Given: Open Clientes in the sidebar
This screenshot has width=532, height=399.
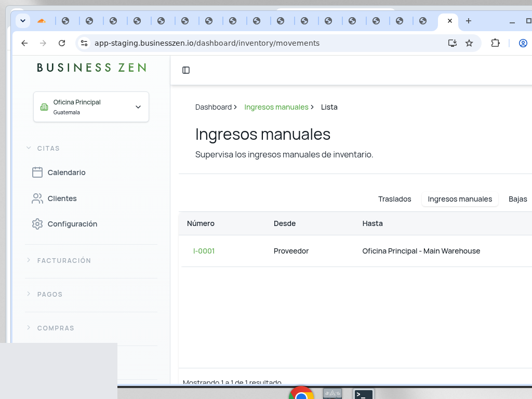Looking at the screenshot, I should click(x=54, y=198).
